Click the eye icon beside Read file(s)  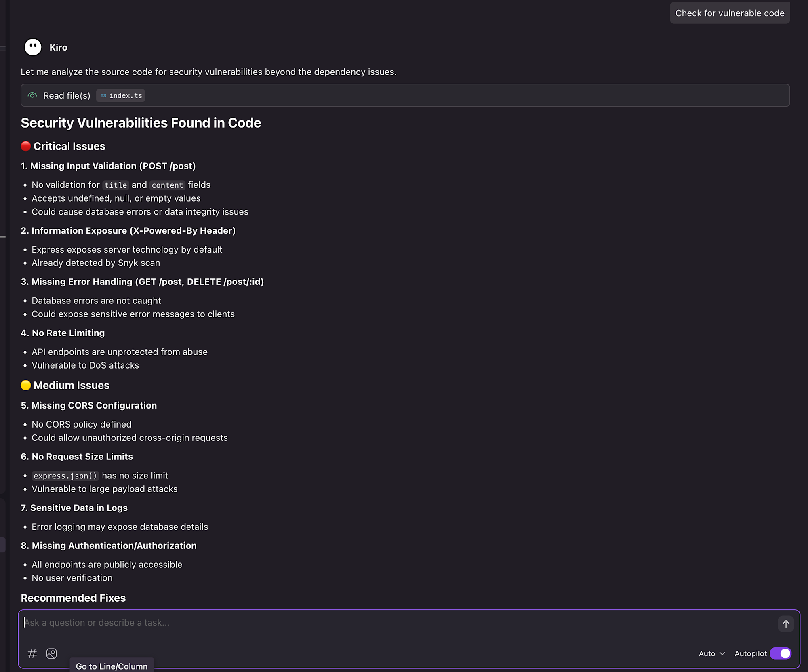coord(32,95)
